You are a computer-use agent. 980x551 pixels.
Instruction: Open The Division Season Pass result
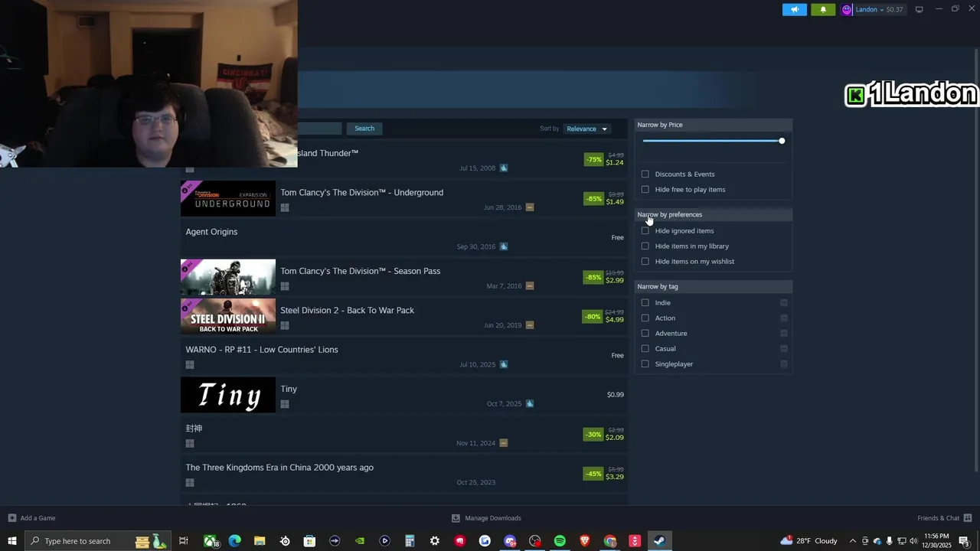coord(403,277)
